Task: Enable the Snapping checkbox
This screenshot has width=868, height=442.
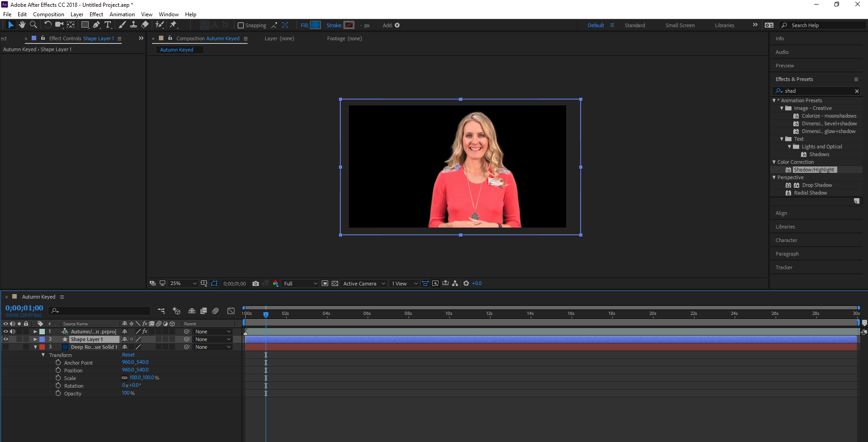Action: [241, 25]
